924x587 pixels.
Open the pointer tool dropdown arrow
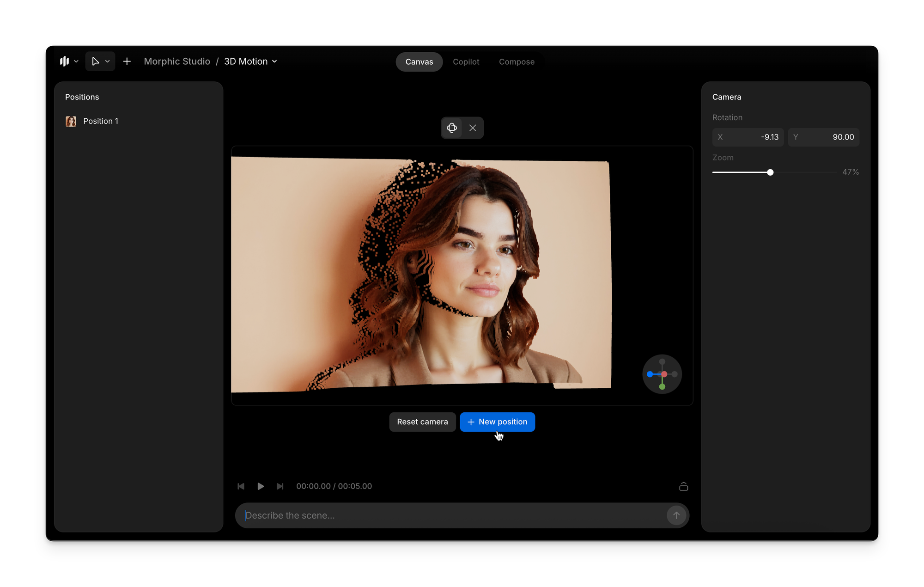[108, 61]
